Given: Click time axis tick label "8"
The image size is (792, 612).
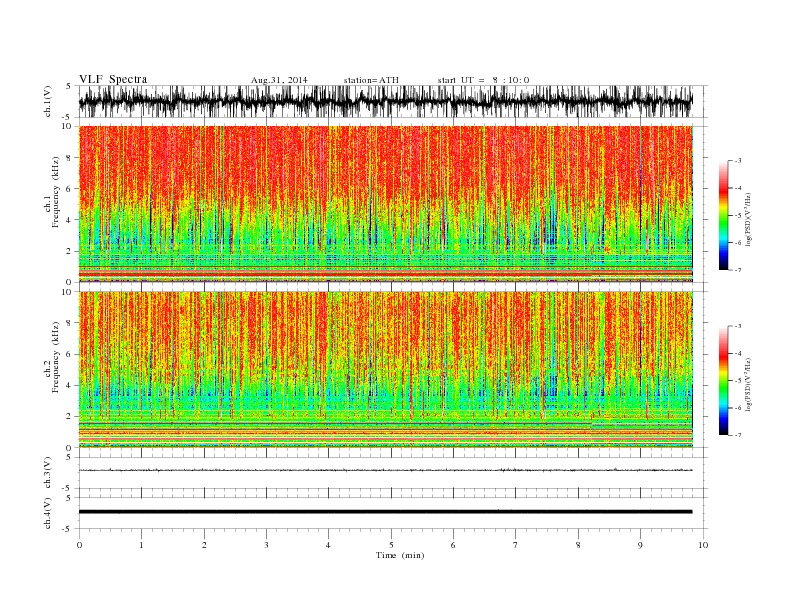Looking at the screenshot, I should (578, 545).
